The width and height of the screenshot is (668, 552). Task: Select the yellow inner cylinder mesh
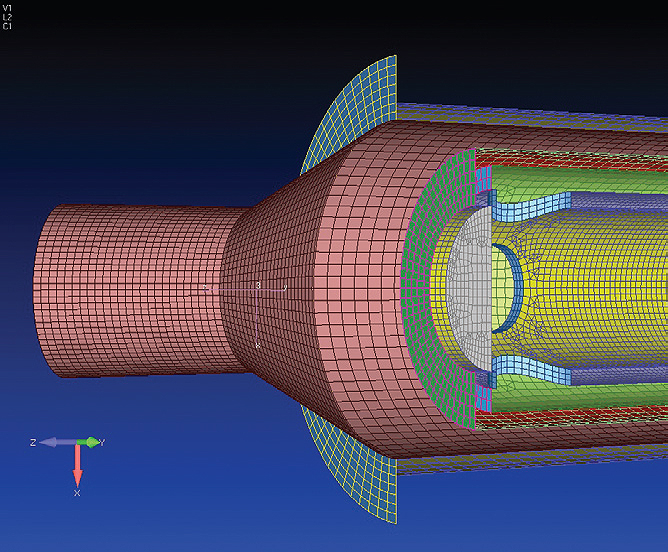600,290
